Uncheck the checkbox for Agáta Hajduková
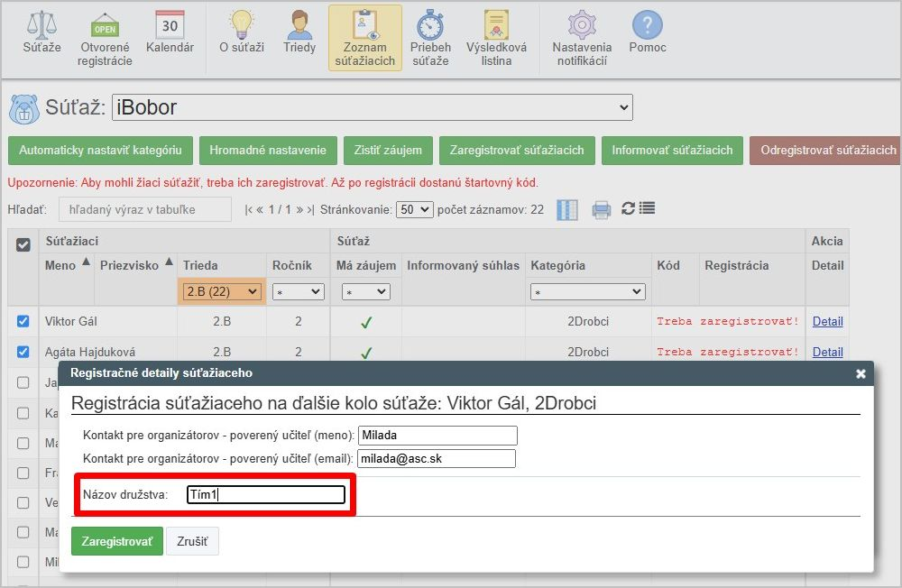The width and height of the screenshot is (902, 588). 23,352
